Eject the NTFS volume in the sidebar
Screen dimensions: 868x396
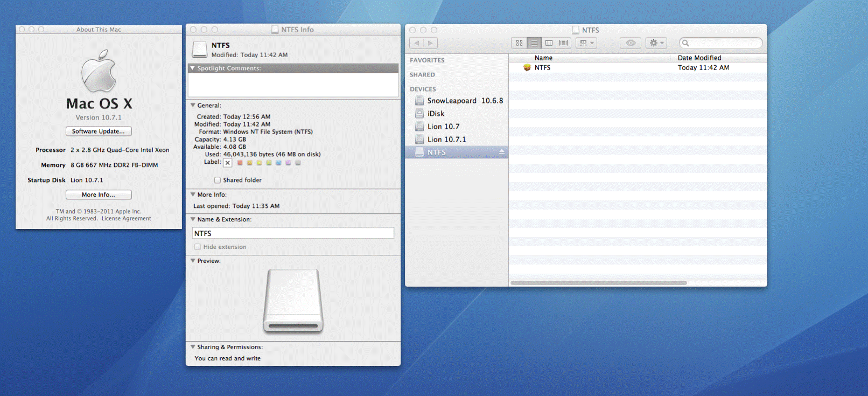[502, 152]
